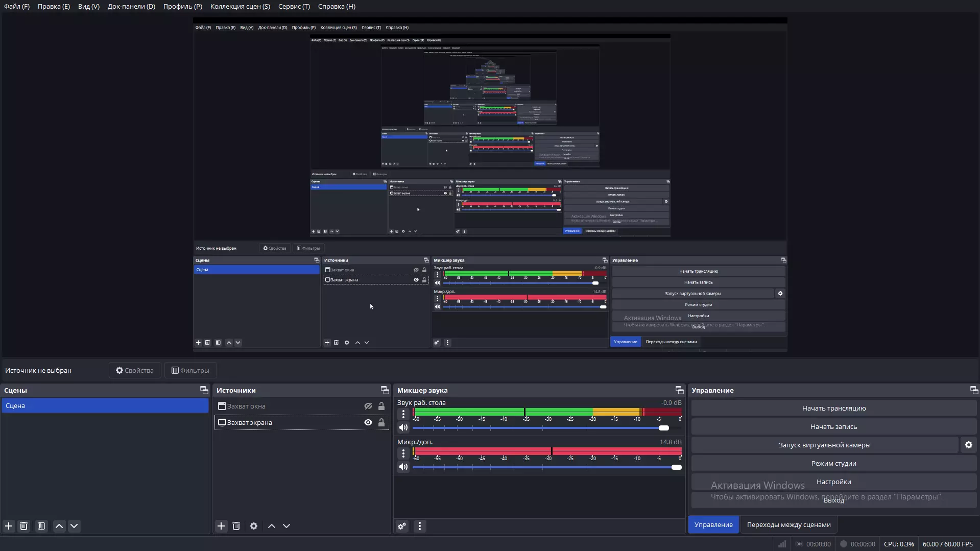Click the streaming status indicator icon
980x551 pixels.
tap(799, 544)
